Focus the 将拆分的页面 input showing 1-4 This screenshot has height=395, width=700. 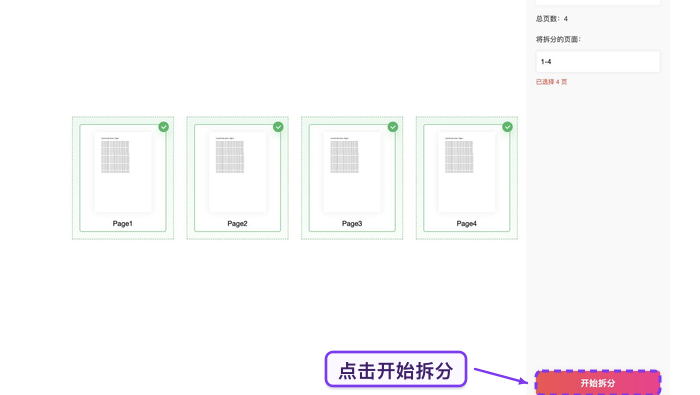pos(598,62)
